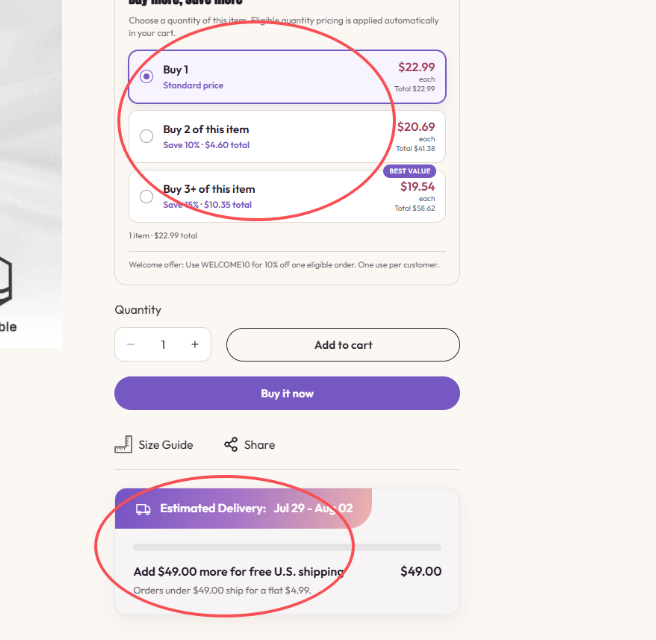This screenshot has height=640, width=656.
Task: Click the WELCOME10 welcome offer text
Action: point(284,265)
